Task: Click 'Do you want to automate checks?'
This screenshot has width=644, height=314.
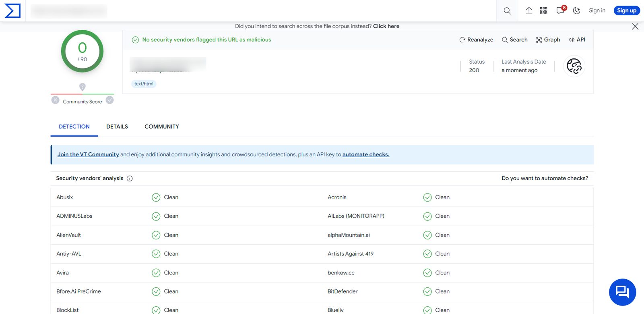Action: [545, 178]
